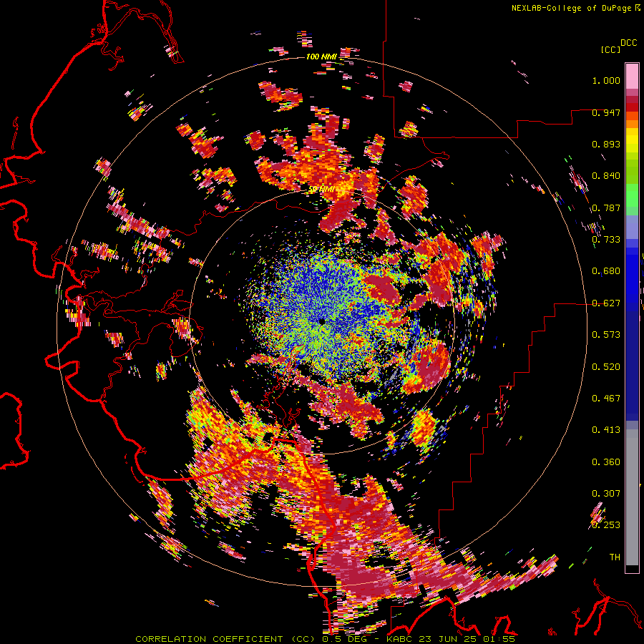
Task: Click the KABC station identifier in the caption
Action: 401,639
